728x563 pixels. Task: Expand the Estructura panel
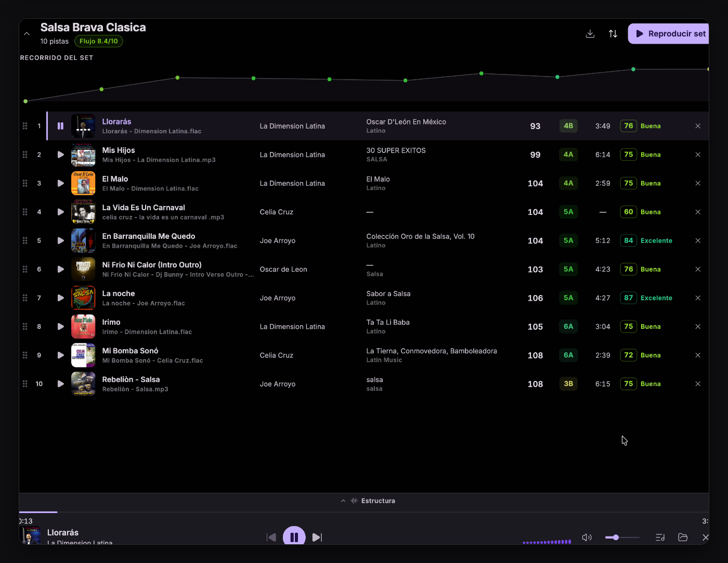tap(368, 501)
